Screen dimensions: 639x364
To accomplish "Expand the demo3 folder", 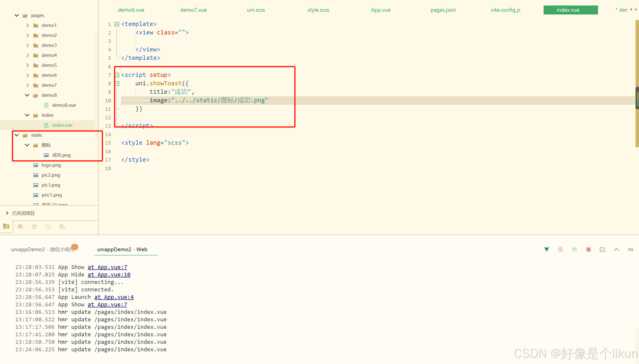I will pyautogui.click(x=27, y=45).
